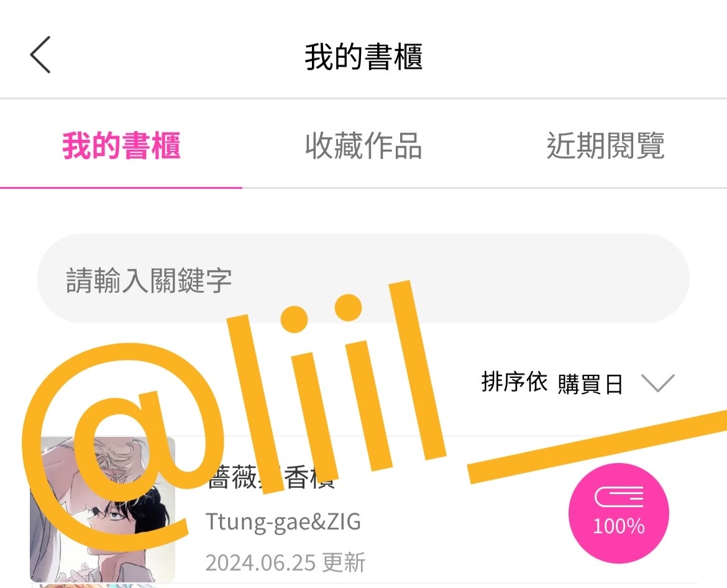The image size is (727, 588).
Task: Switch to the 近期閱覽 tab
Action: tap(606, 145)
